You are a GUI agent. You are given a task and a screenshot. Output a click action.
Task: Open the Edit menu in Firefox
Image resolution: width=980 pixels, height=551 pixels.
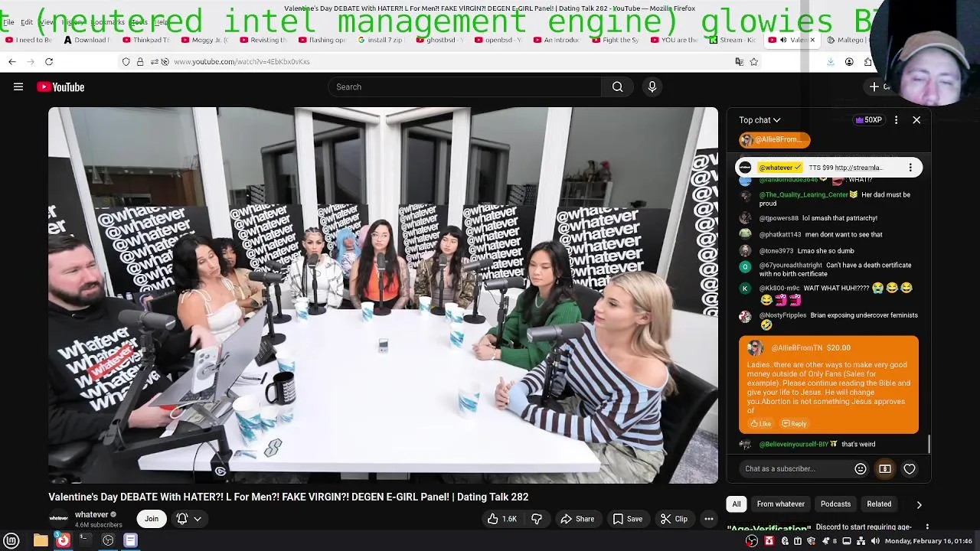(27, 22)
